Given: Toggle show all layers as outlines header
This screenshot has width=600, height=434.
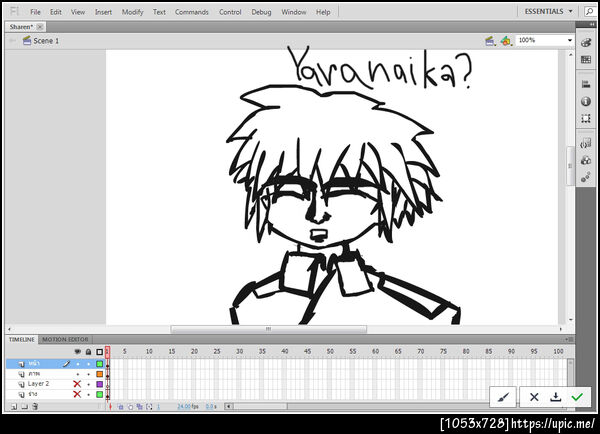Looking at the screenshot, I should 99,351.
